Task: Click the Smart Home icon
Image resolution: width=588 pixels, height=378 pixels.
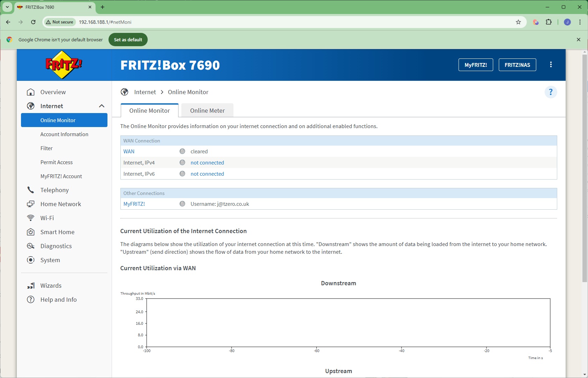Action: [31, 232]
